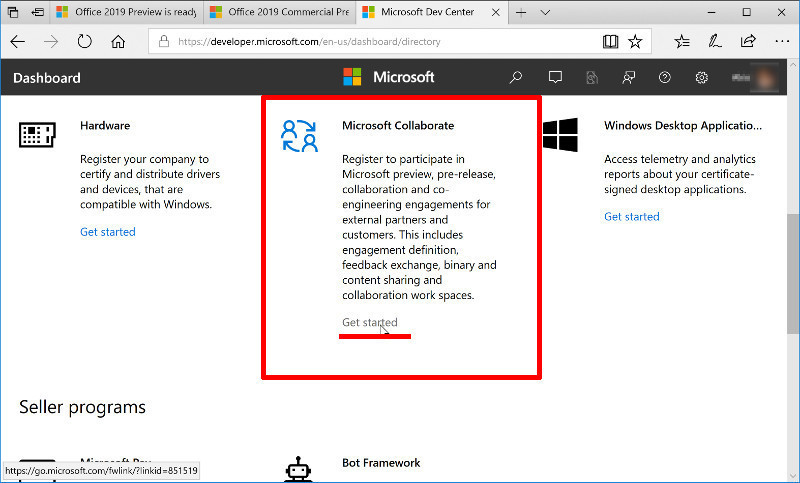The image size is (800, 483).
Task: Open the contact support person icon
Action: (629, 77)
